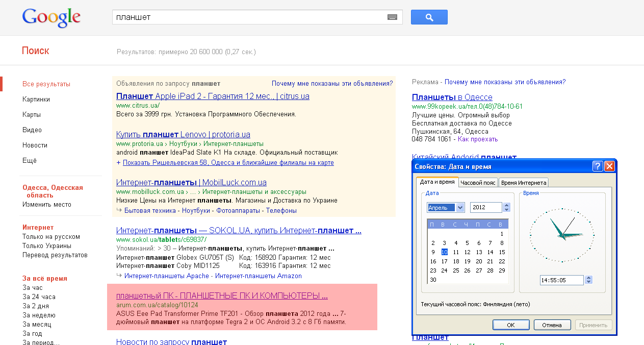
Task: Click Бытовая техника sitelink
Action: click(x=151, y=211)
